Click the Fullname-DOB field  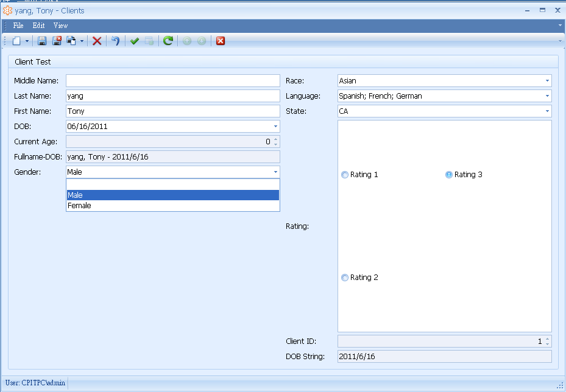[173, 157]
